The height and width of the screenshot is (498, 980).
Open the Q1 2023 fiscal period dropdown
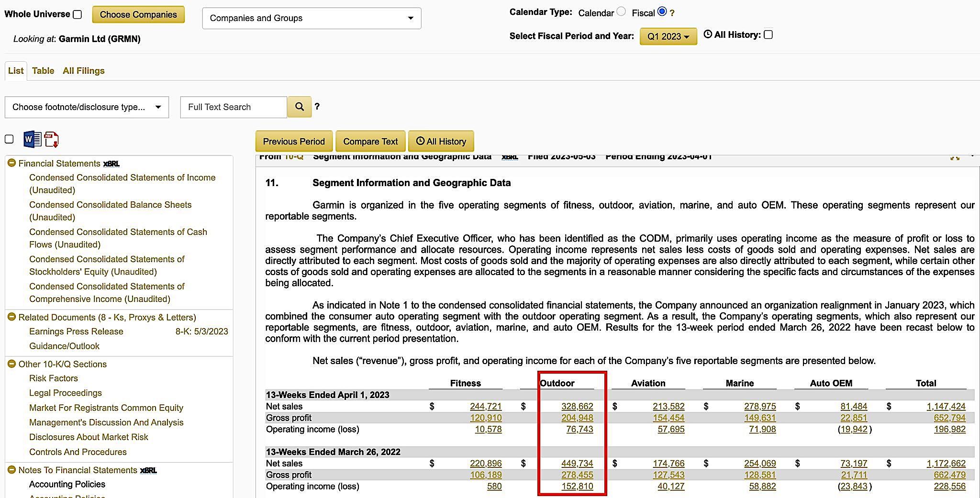(668, 36)
